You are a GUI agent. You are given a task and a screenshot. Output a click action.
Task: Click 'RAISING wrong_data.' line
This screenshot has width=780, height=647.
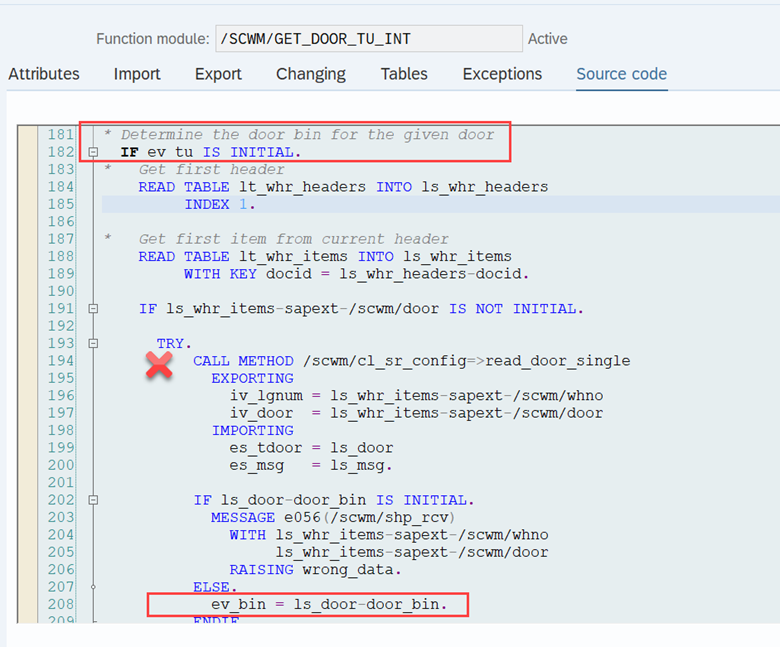[315, 569]
